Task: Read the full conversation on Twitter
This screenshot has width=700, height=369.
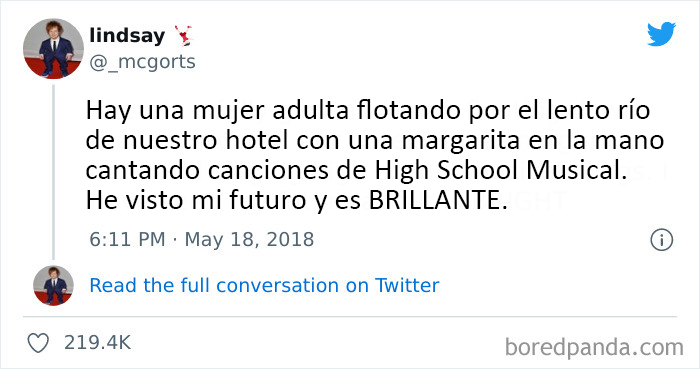Action: pos(264,286)
